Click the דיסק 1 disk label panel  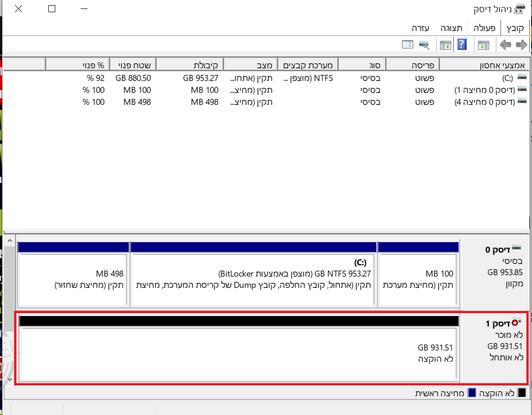[495, 348]
